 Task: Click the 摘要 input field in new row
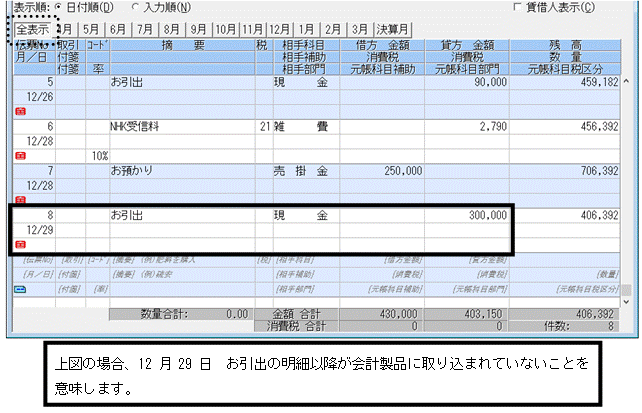click(182, 260)
